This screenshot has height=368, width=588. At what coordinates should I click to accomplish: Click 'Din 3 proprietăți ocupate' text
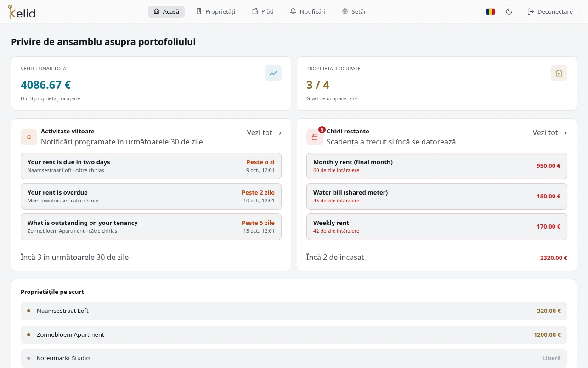pos(51,98)
